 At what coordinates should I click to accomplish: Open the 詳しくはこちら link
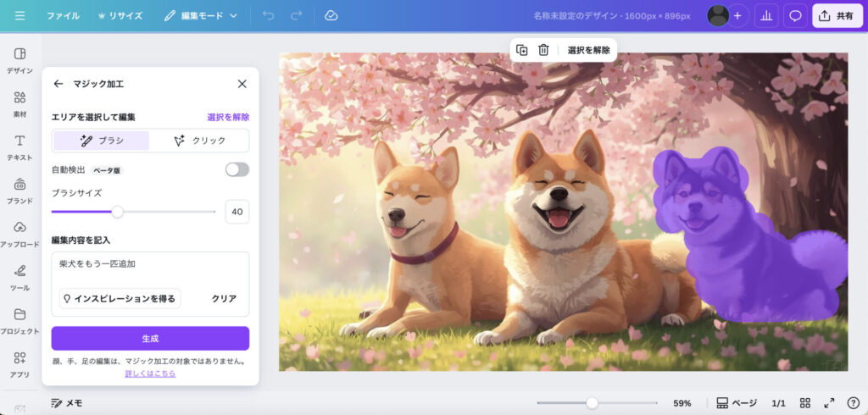tap(150, 373)
